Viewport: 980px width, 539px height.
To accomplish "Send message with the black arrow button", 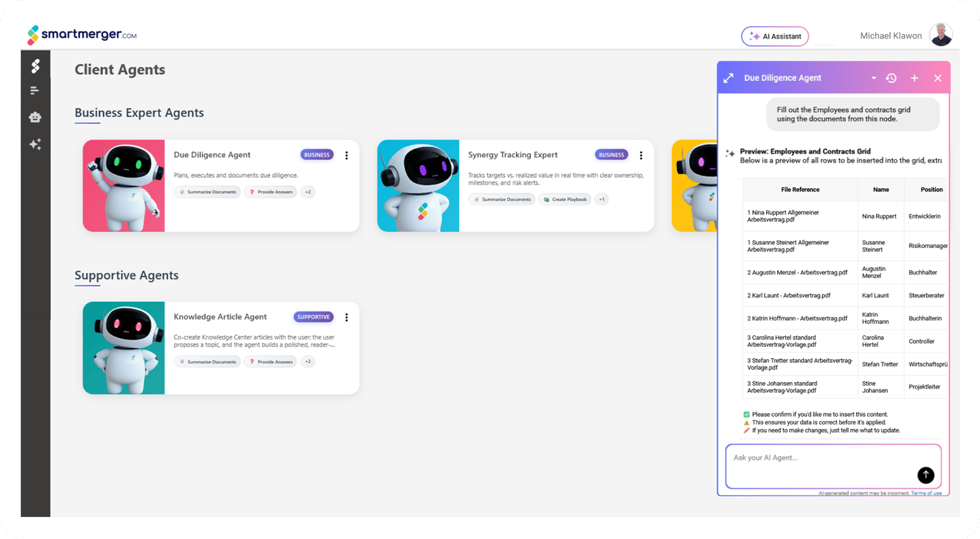I will [x=925, y=475].
